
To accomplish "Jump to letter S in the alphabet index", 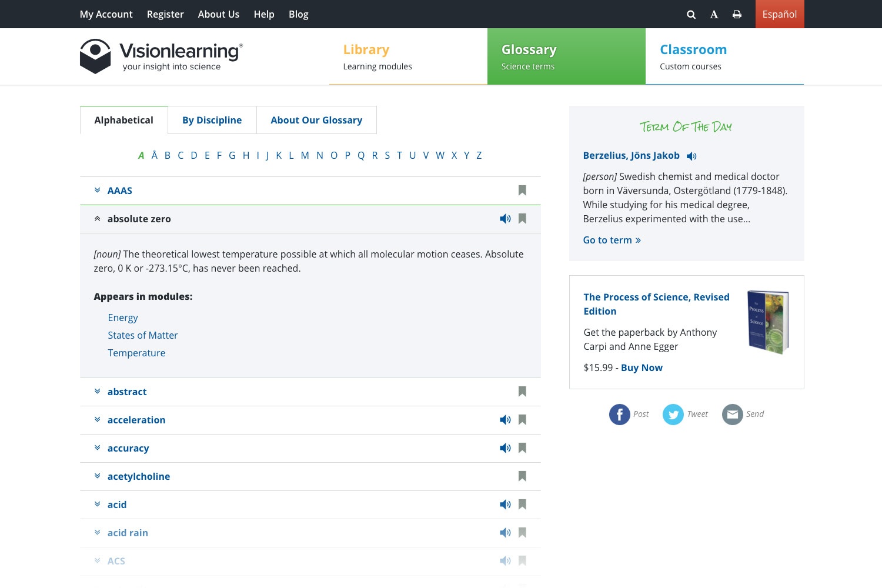I will tap(387, 155).
